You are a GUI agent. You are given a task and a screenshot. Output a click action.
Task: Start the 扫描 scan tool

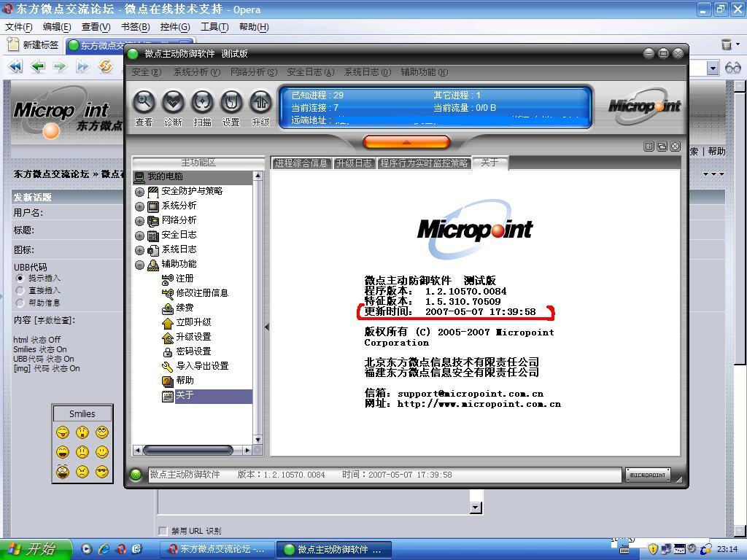203,102
